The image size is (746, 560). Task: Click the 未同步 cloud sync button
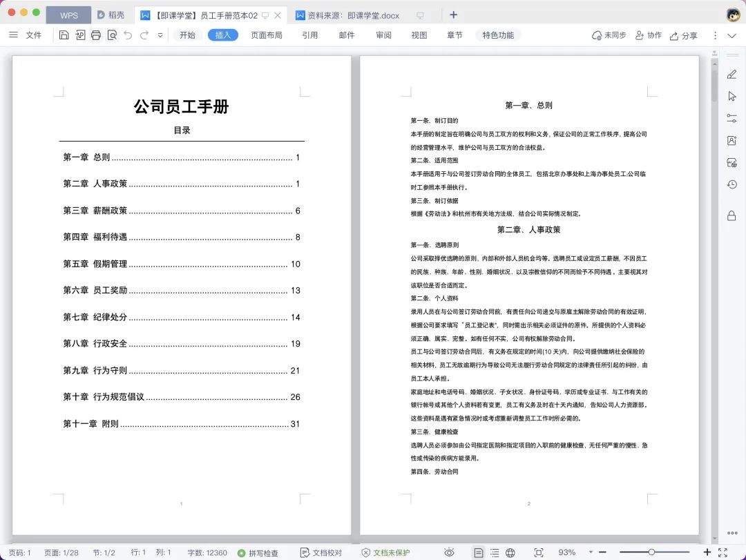point(609,35)
